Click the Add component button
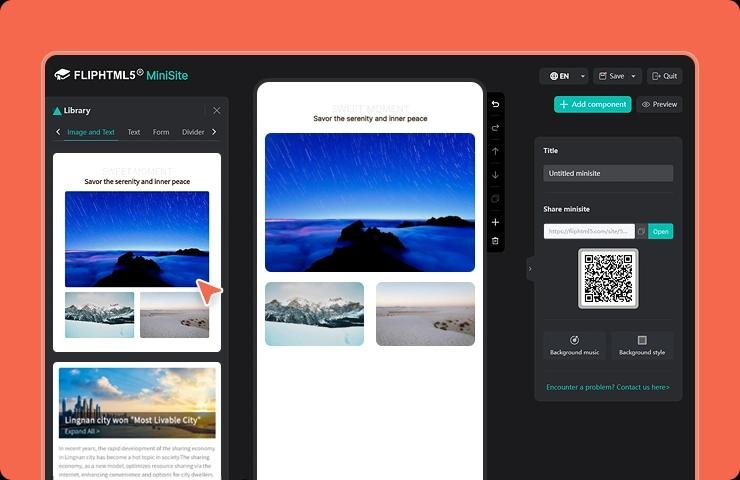The image size is (740, 480). pyautogui.click(x=593, y=104)
